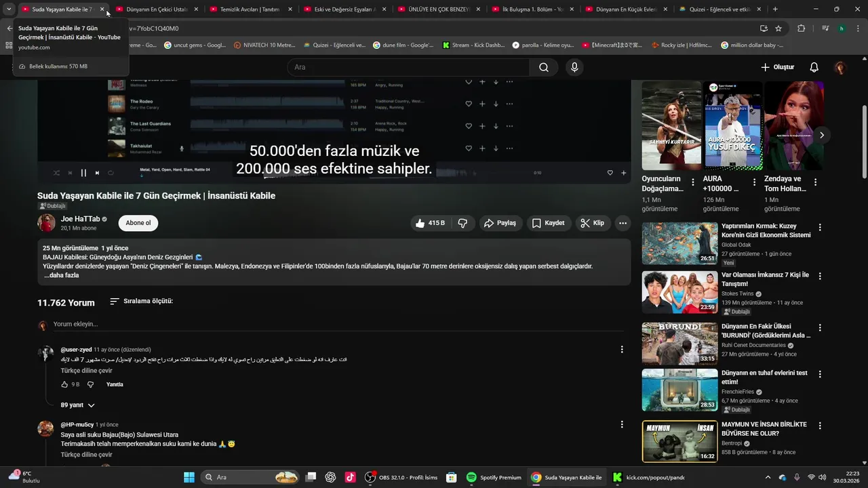
Task: Open Joe HaTTab channel avatar
Action: (46, 223)
